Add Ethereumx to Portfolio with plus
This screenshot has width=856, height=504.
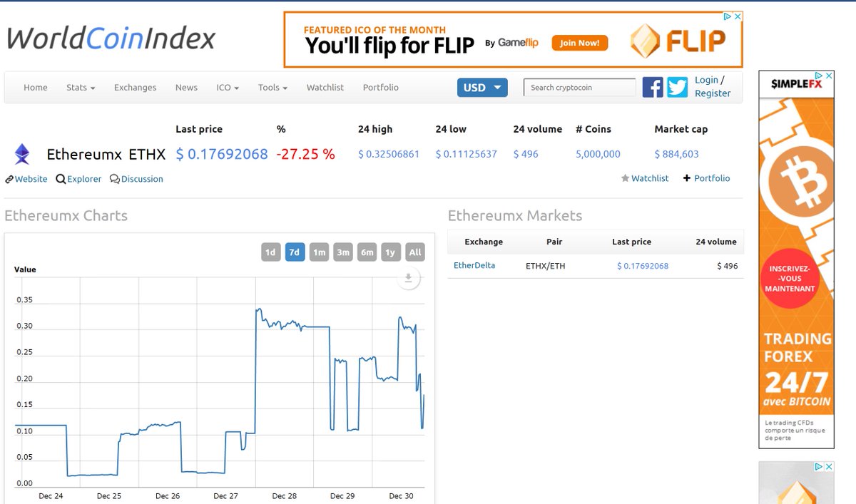[706, 178]
